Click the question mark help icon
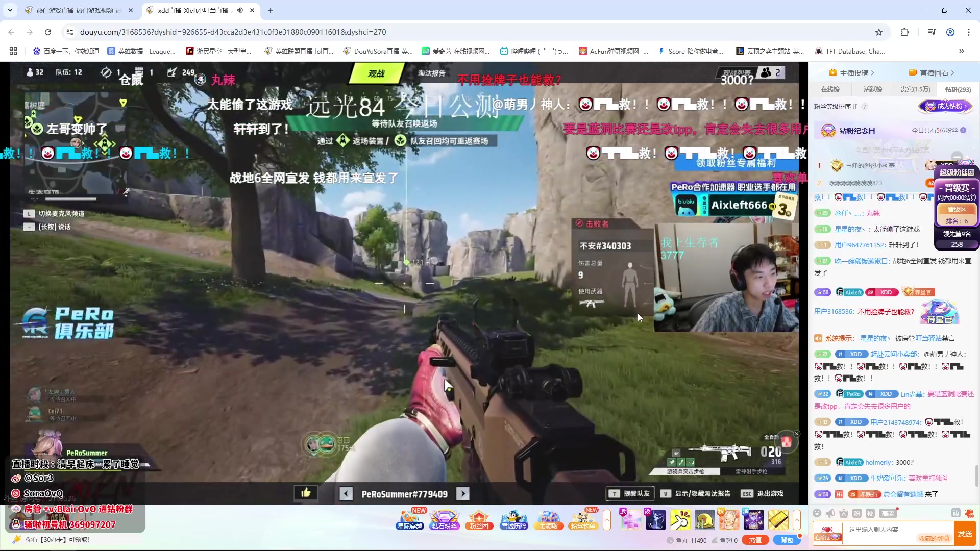 tap(865, 107)
